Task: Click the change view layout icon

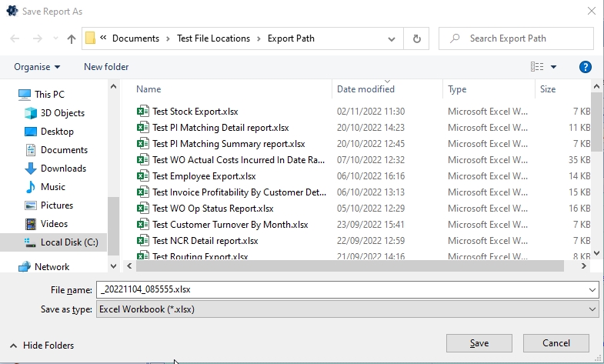Action: coord(538,67)
